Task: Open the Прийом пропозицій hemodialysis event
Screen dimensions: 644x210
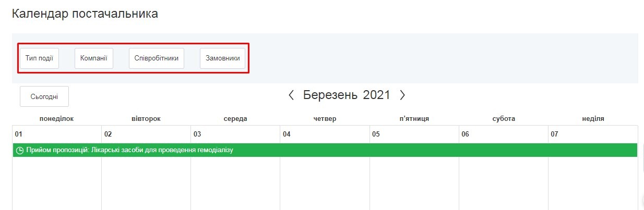Action: tap(129, 150)
